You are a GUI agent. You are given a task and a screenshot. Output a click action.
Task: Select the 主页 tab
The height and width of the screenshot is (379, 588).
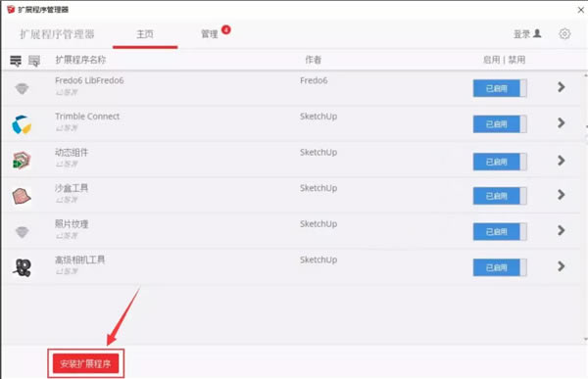(x=145, y=34)
